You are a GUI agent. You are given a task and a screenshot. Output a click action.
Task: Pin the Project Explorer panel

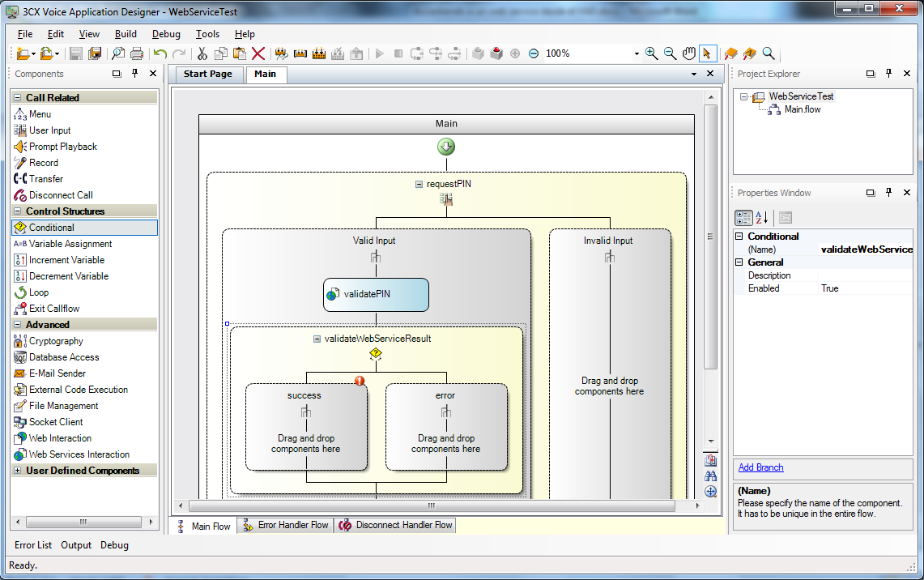(x=888, y=74)
